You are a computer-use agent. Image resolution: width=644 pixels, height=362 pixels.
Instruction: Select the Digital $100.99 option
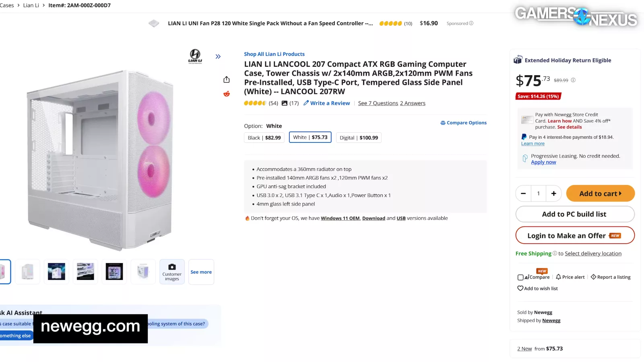point(359,138)
